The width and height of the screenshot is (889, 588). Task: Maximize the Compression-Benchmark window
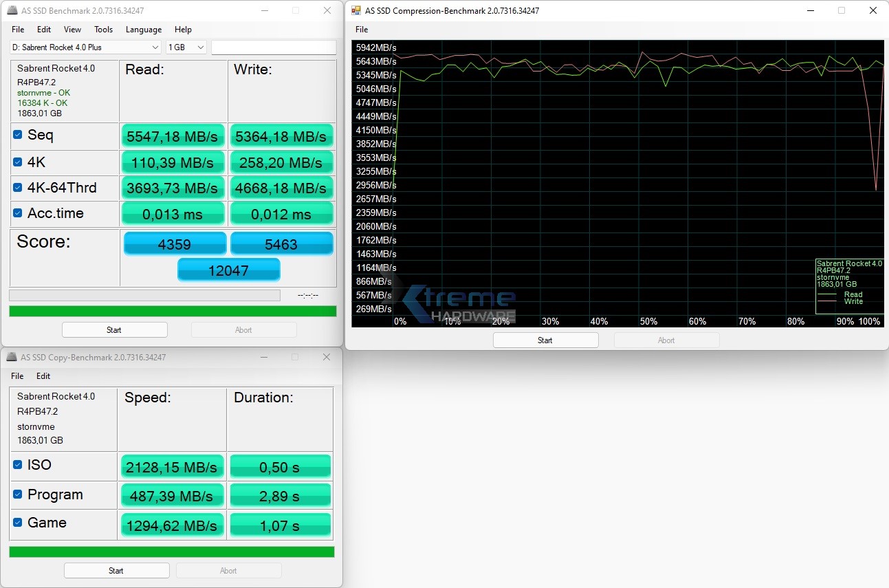tap(842, 11)
